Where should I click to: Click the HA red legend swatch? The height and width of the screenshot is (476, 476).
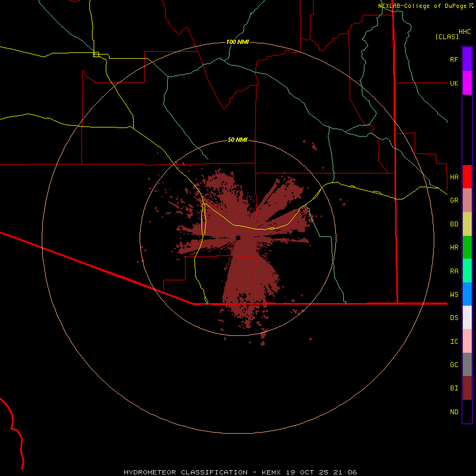coord(467,177)
